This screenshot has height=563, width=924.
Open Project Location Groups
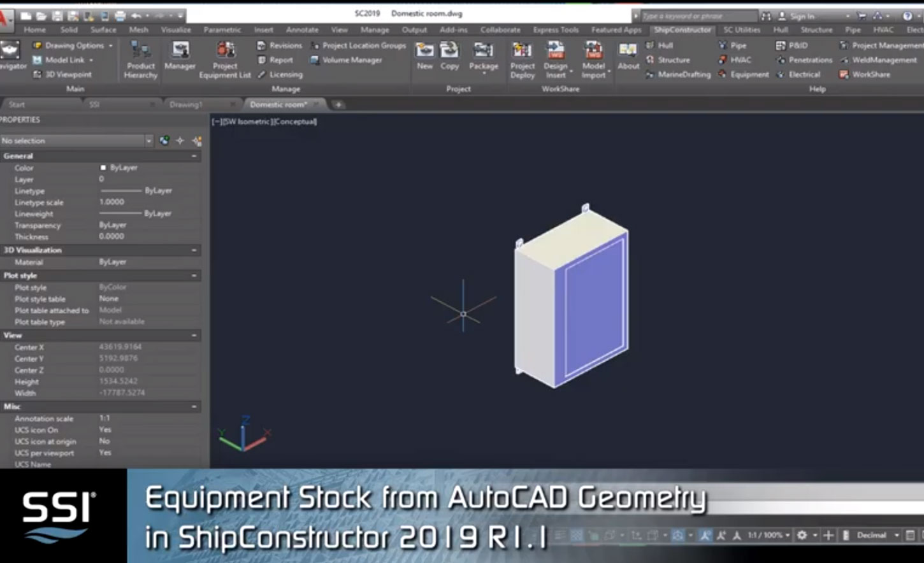click(357, 45)
